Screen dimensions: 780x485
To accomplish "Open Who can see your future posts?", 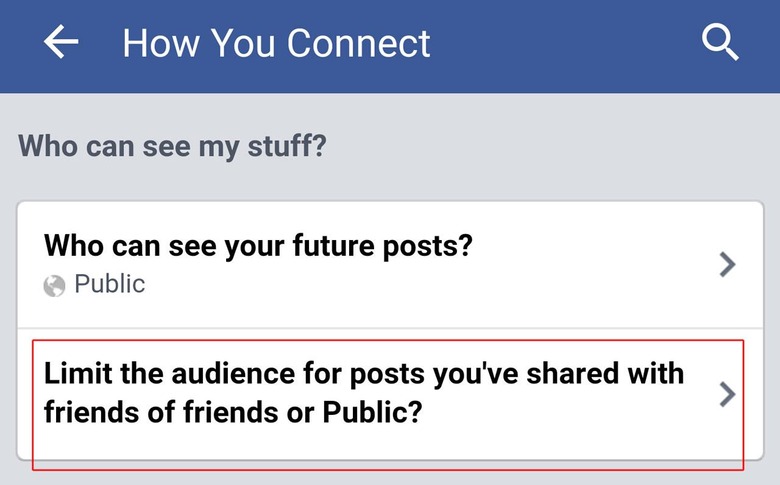I will 390,265.
